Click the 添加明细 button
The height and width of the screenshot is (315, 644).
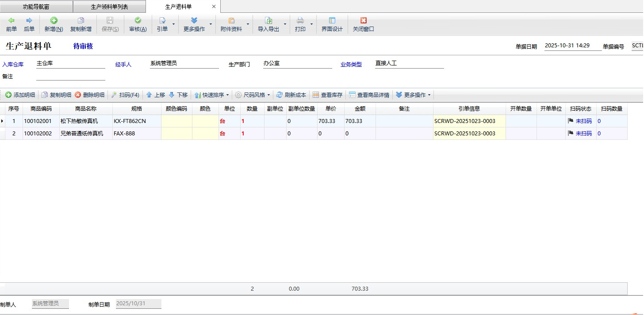[20, 95]
